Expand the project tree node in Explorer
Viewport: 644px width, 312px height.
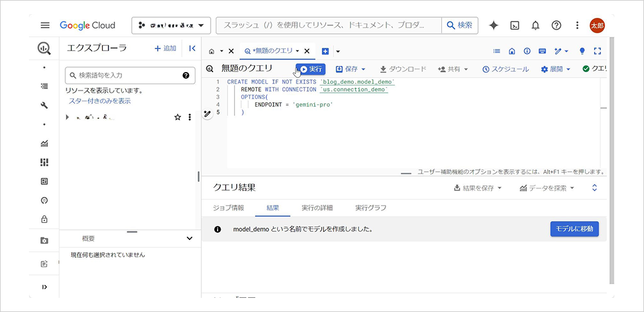click(x=67, y=118)
